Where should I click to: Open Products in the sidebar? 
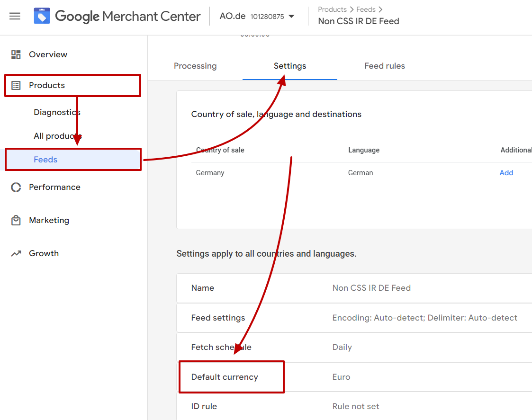click(x=47, y=85)
